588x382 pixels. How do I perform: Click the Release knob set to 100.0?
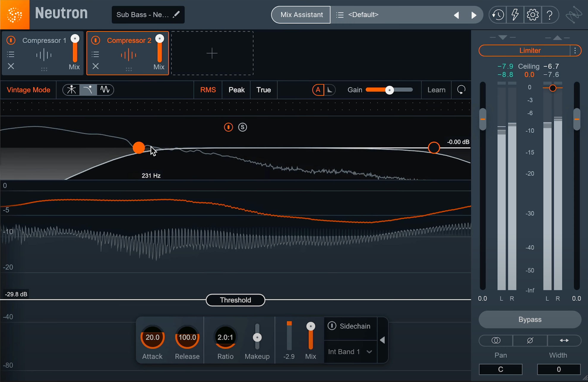click(x=187, y=337)
